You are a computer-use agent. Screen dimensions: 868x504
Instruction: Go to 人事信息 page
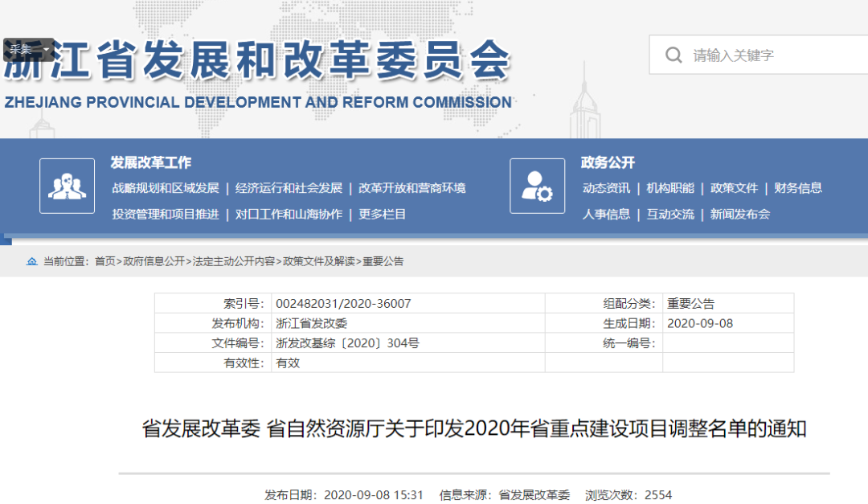pyautogui.click(x=606, y=215)
